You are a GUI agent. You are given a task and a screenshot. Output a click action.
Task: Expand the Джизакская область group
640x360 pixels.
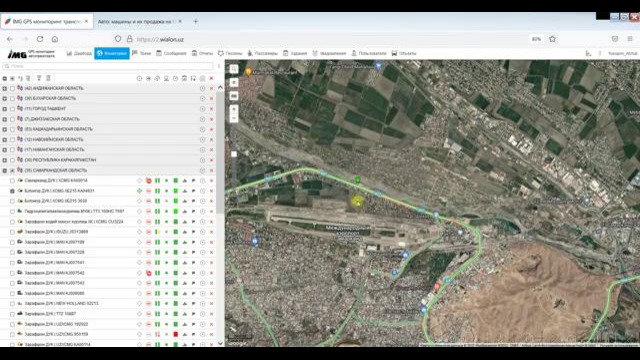click(x=4, y=119)
